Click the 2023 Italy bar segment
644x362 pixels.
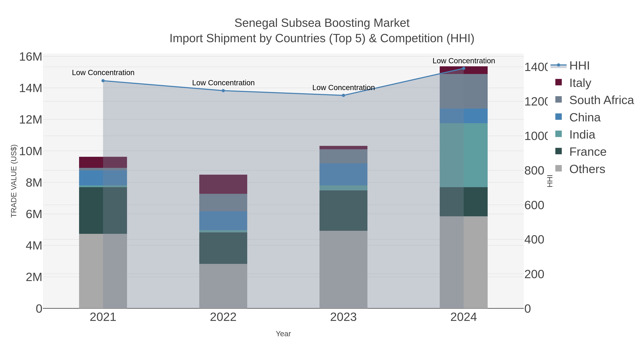click(343, 148)
